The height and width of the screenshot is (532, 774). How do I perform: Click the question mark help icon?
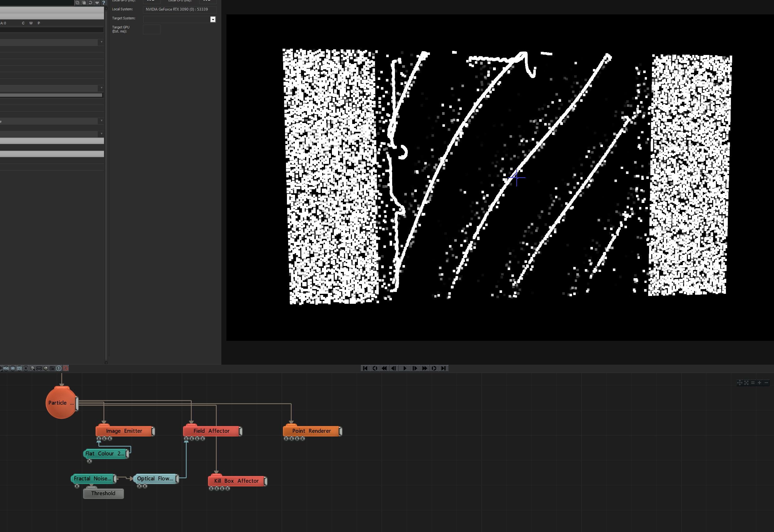pyautogui.click(x=104, y=3)
